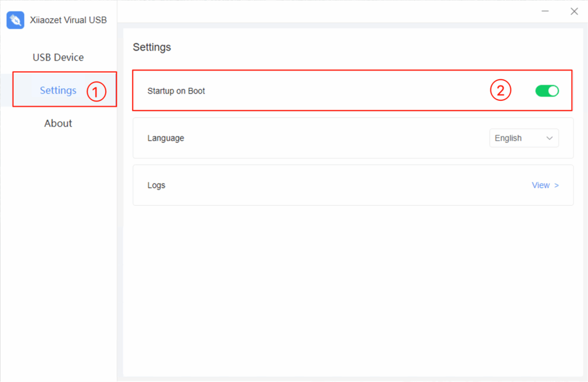Click the Xiiaozet Virual USB logo icon
588x382 pixels.
[16, 20]
